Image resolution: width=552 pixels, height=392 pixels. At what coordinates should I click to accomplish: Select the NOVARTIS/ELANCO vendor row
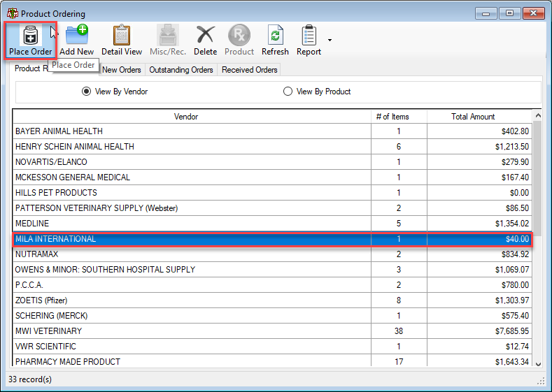click(272, 162)
